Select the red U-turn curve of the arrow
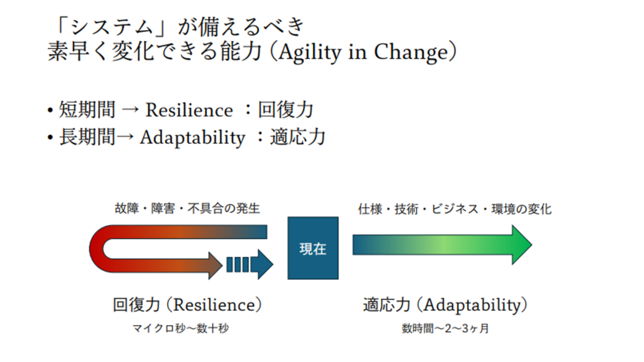The image size is (644, 362). (x=100, y=248)
